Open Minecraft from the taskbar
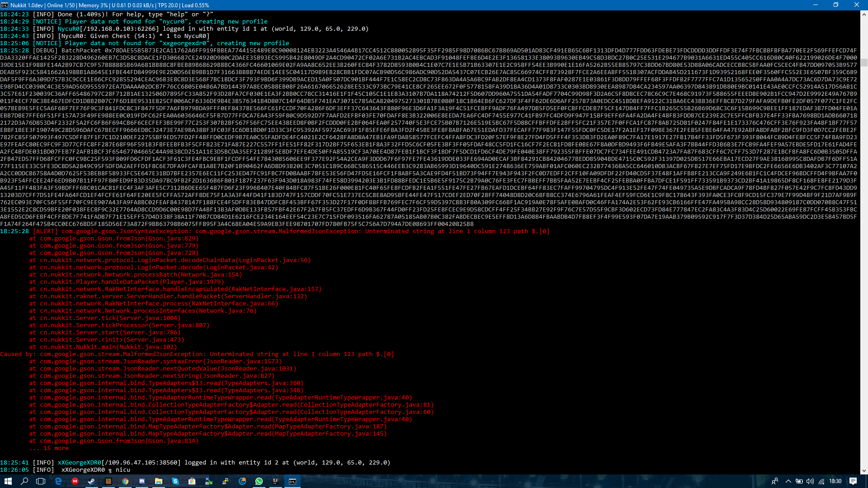This screenshot has width=868, height=488. point(108,481)
